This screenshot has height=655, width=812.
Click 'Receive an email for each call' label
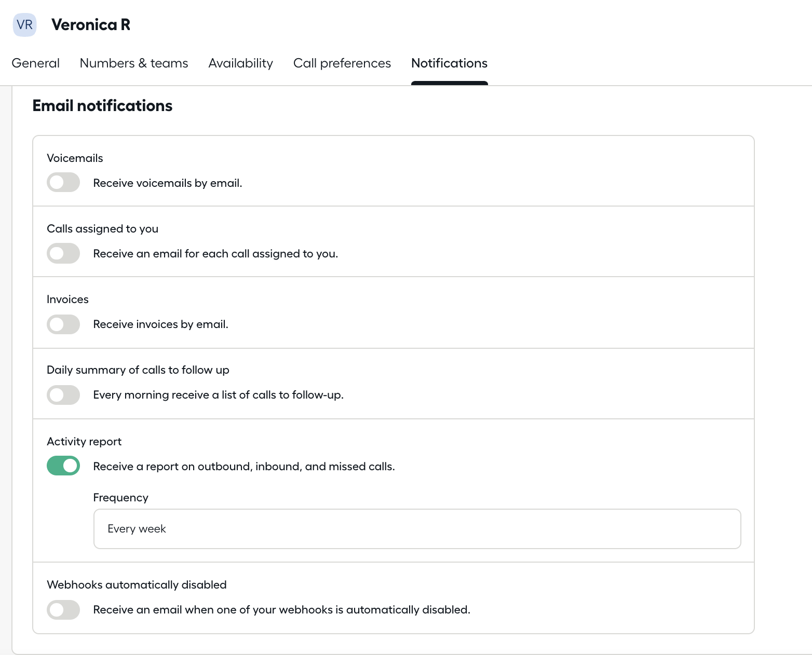215,254
